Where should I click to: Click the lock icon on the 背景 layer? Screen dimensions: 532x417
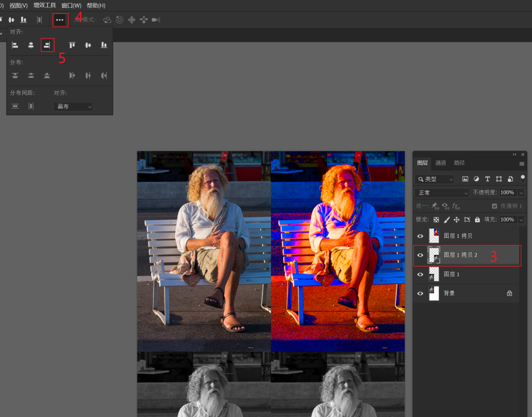point(509,293)
